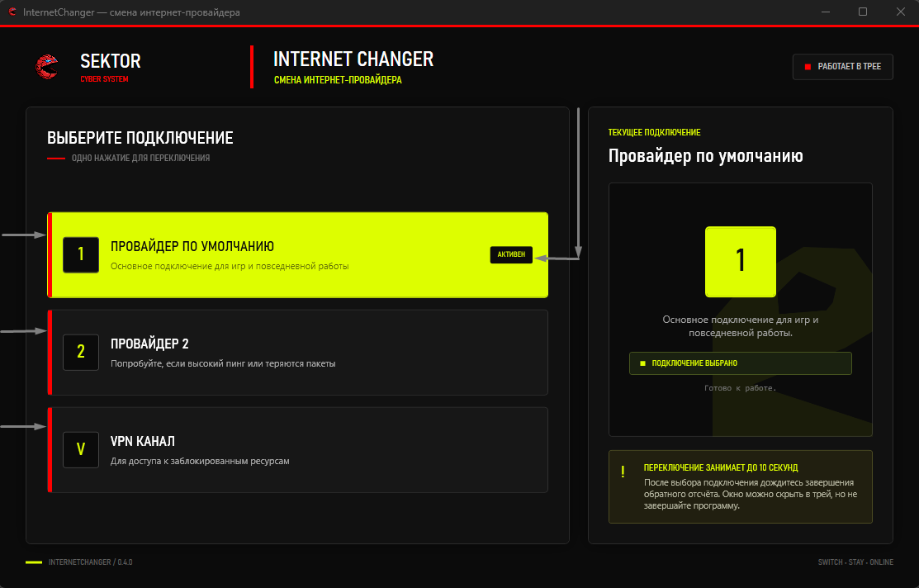Image resolution: width=919 pixels, height=588 pixels.
Task: Click the Выберите подключение heading
Action: click(x=140, y=138)
